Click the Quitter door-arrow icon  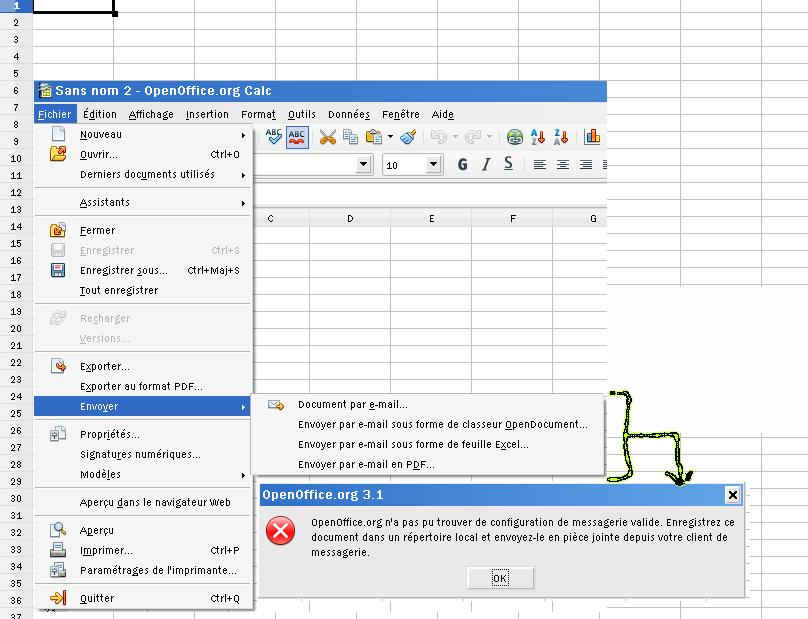[x=58, y=598]
